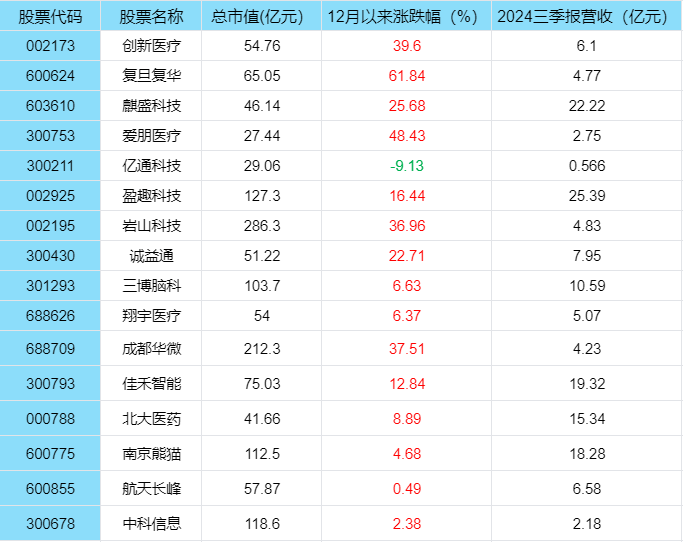The width and height of the screenshot is (683, 542).
Task: Select stock code 300211
Action: point(50,166)
